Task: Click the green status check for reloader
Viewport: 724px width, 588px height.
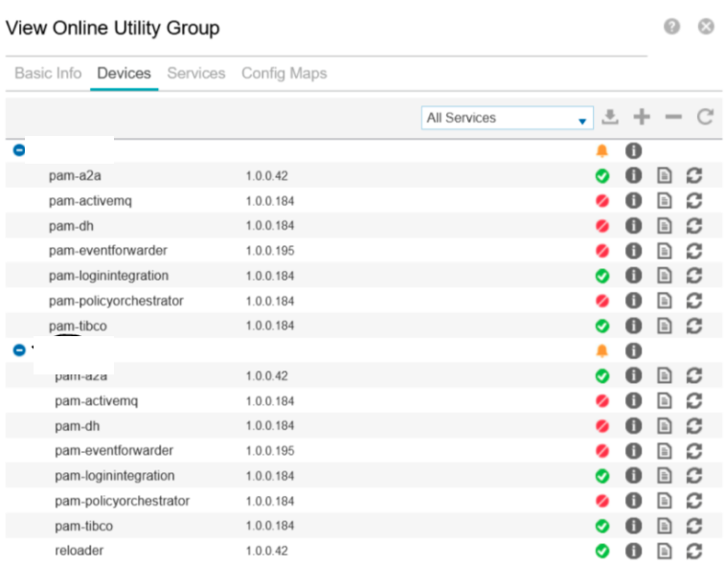Action: pyautogui.click(x=602, y=551)
